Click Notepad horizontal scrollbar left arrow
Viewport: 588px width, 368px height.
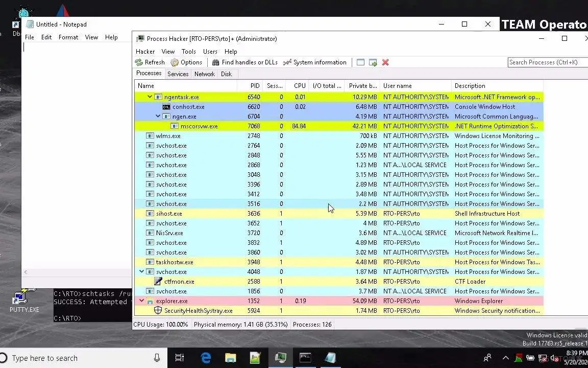point(26,272)
